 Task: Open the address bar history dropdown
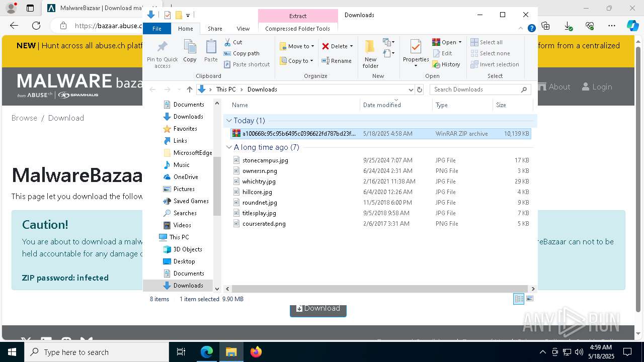411,89
